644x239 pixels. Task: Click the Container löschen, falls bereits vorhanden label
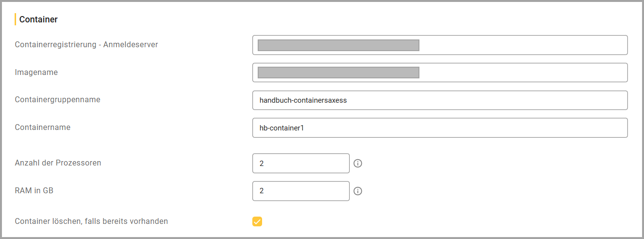(x=92, y=221)
